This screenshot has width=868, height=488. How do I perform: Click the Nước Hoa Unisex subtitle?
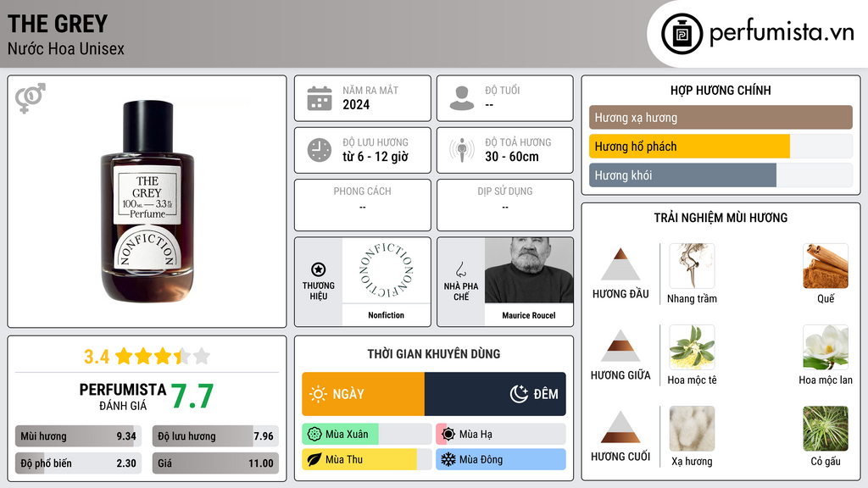tap(66, 48)
